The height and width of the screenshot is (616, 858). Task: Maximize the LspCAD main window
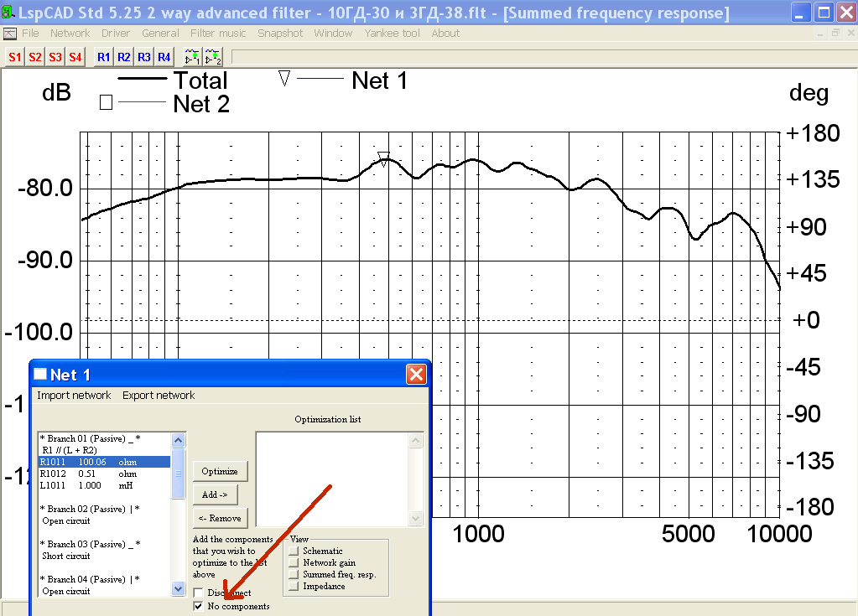[x=824, y=13]
